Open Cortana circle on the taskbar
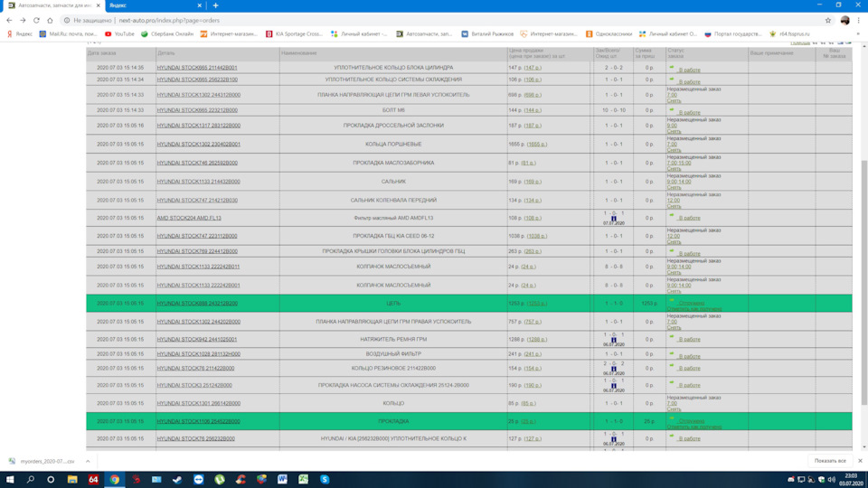This screenshot has height=488, width=868. pos(51,479)
